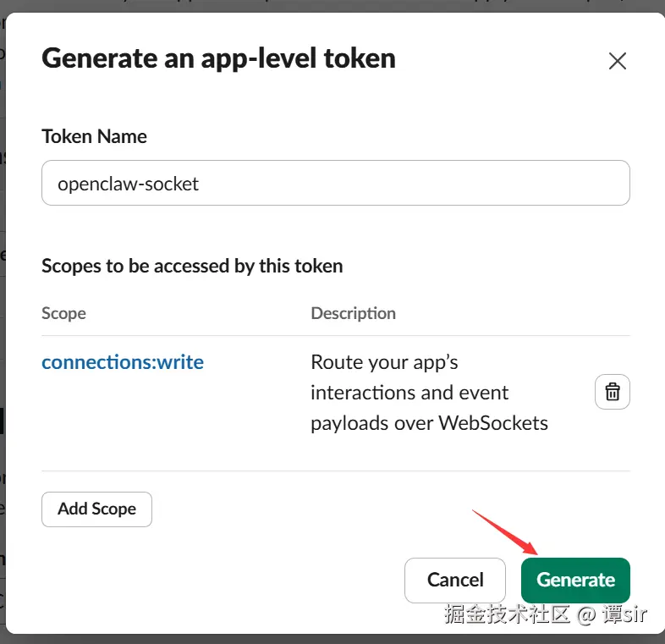Delete the connections:write scope via trash icon
The width and height of the screenshot is (665, 644).
point(613,392)
